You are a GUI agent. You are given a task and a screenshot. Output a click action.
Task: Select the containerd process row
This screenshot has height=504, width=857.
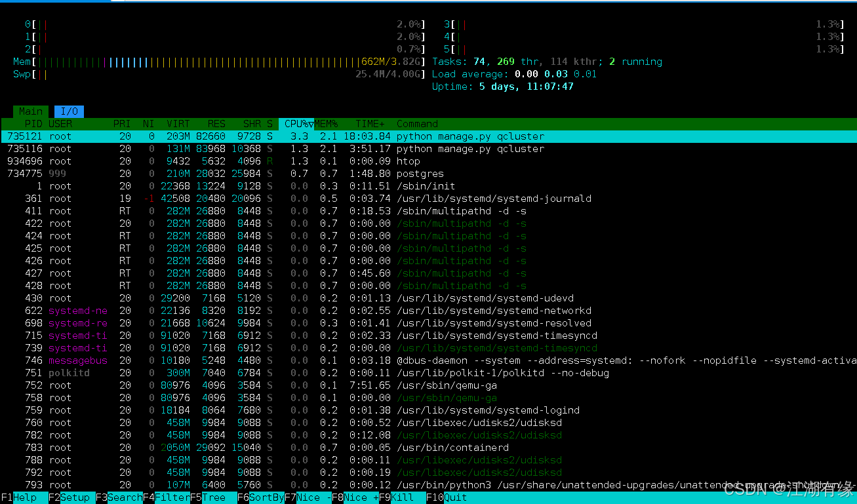428,448
